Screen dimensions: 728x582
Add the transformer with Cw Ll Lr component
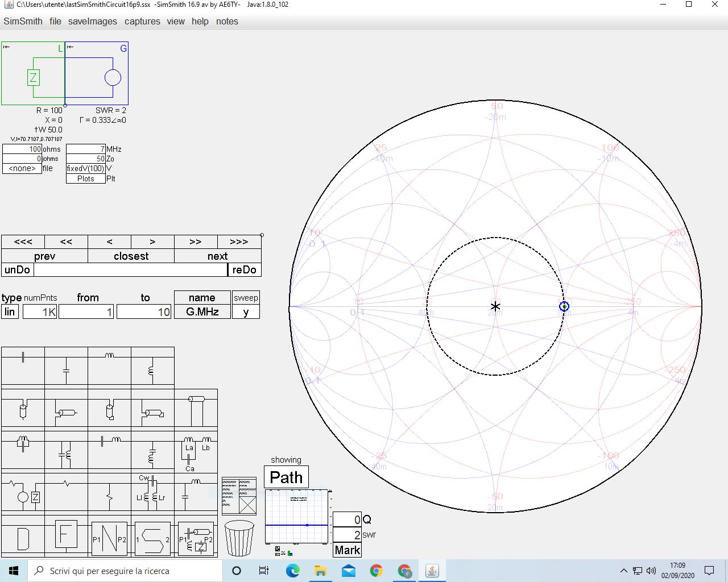pos(152,493)
